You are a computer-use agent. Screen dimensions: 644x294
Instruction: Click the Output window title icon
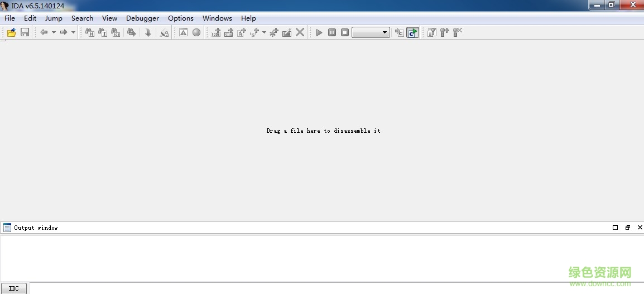click(7, 228)
